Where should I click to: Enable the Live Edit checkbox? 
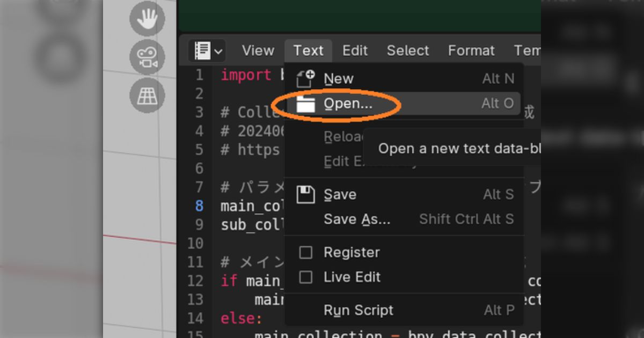click(305, 277)
